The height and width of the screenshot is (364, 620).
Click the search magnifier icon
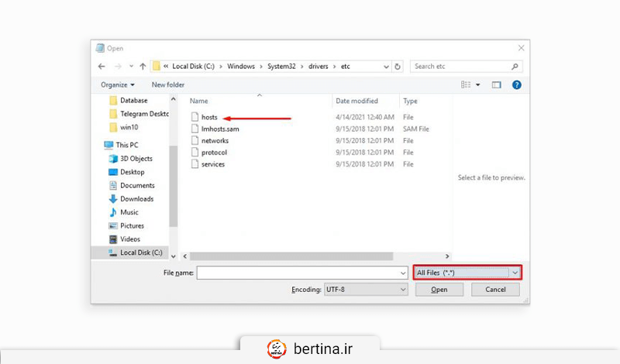tap(515, 67)
